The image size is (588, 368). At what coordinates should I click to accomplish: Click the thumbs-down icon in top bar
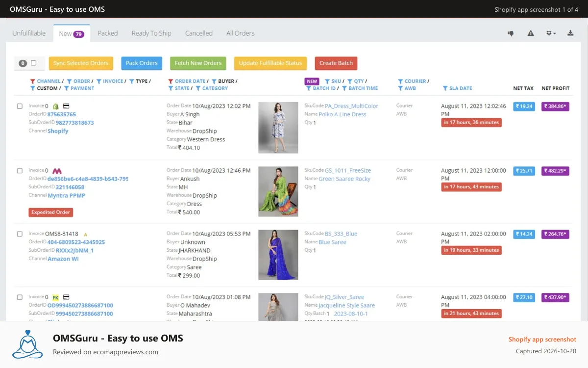pos(511,33)
